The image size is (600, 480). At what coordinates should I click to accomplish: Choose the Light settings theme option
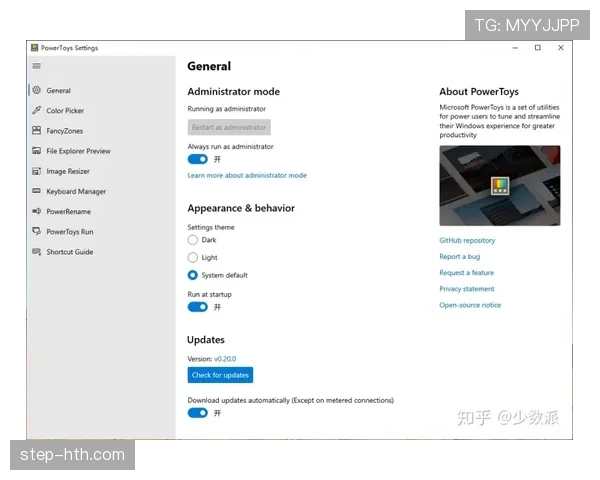click(x=193, y=257)
